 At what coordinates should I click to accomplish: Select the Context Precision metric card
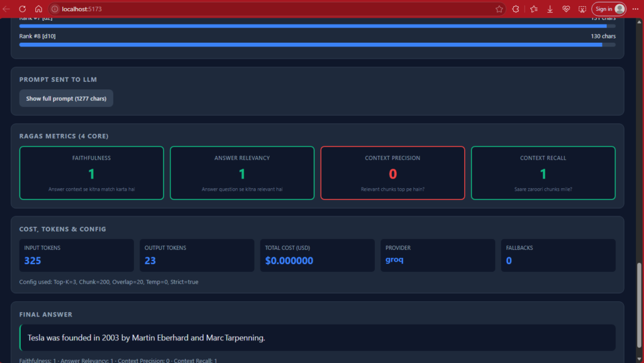(x=392, y=173)
